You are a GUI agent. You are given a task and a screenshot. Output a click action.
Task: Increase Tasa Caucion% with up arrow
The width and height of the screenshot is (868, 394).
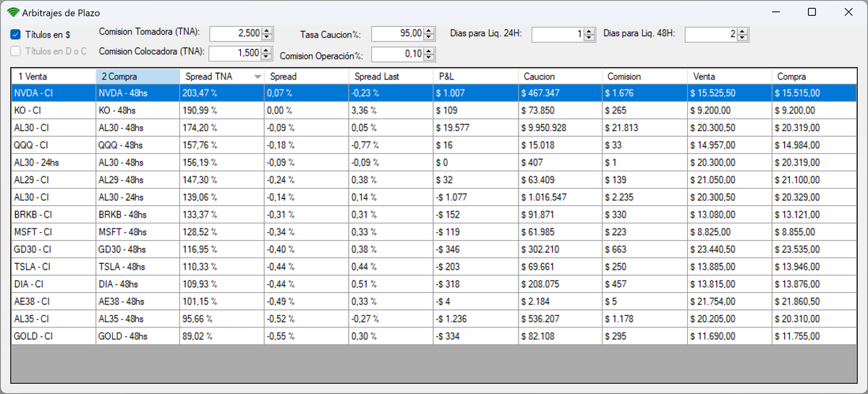pyautogui.click(x=430, y=30)
